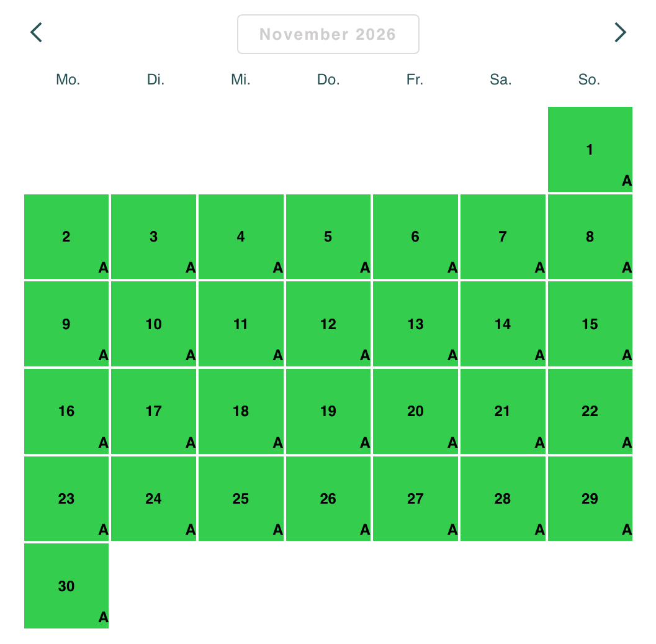Open the November 2026 month selector
Viewport: 656px width, 644px height.
coord(328,34)
